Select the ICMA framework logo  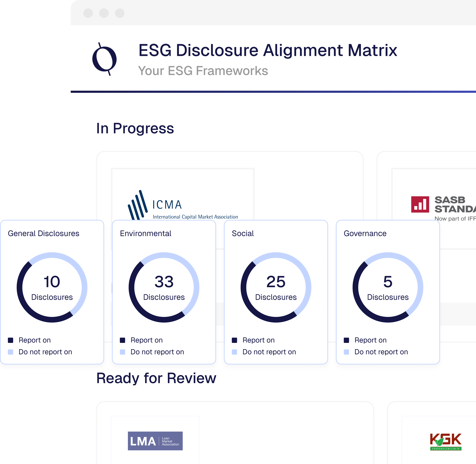coord(183,205)
